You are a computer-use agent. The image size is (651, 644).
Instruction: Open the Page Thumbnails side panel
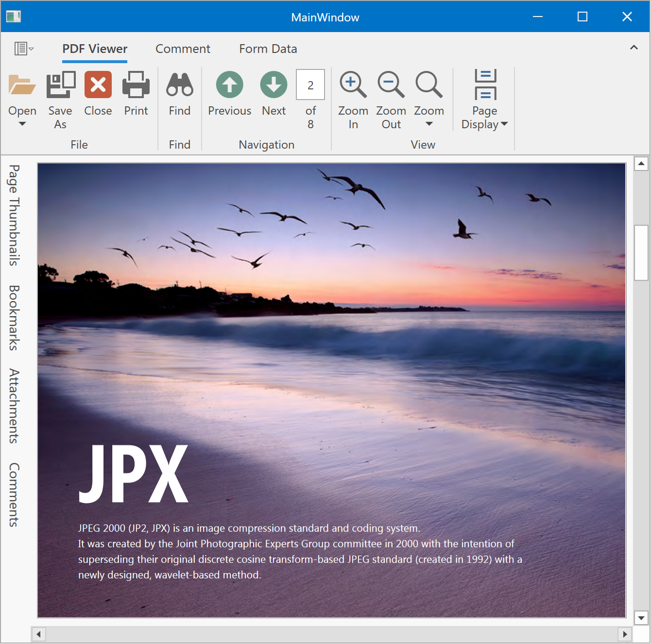(14, 215)
